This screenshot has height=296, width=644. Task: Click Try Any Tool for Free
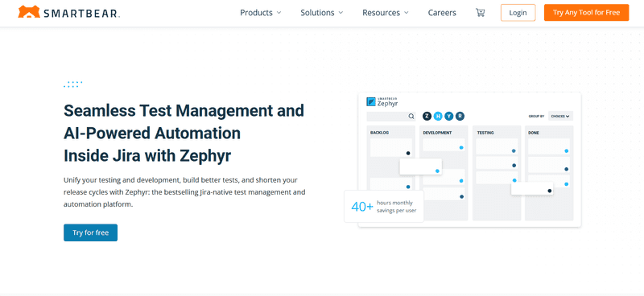tap(586, 13)
